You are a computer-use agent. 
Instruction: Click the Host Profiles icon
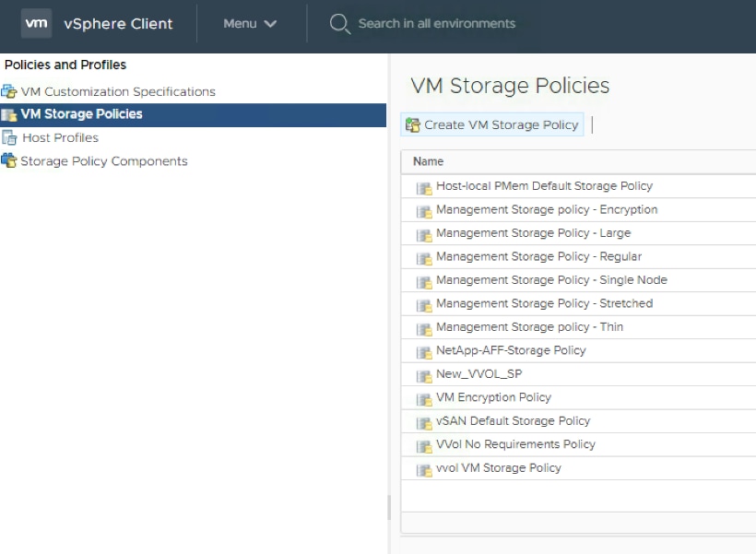[9, 138]
